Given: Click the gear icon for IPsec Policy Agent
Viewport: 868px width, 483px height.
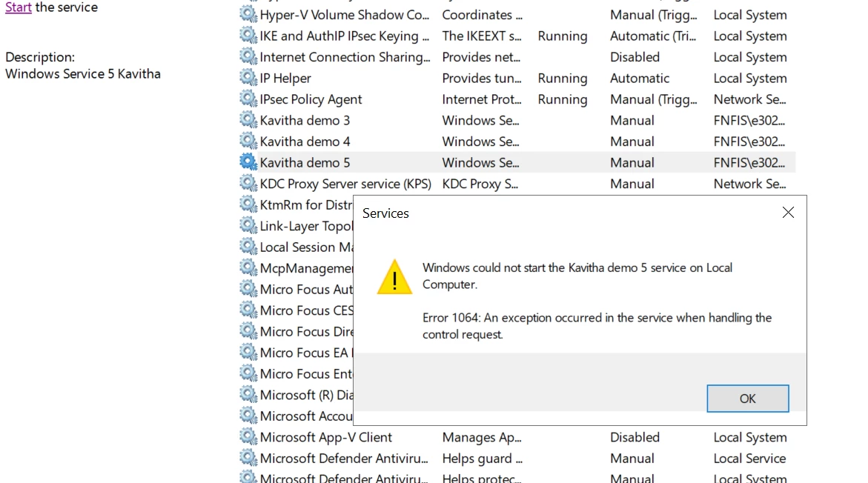Looking at the screenshot, I should coord(248,99).
